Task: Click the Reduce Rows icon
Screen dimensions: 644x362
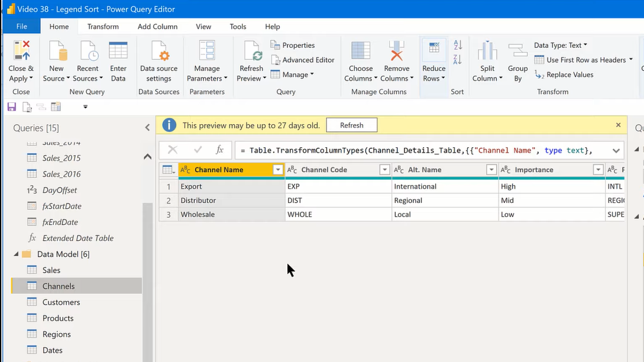Action: pyautogui.click(x=433, y=49)
